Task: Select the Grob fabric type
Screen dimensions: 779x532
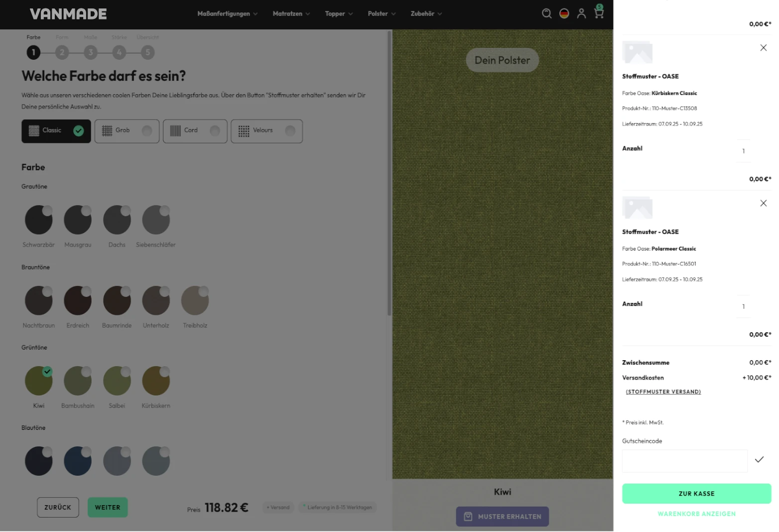Action: 127,131
